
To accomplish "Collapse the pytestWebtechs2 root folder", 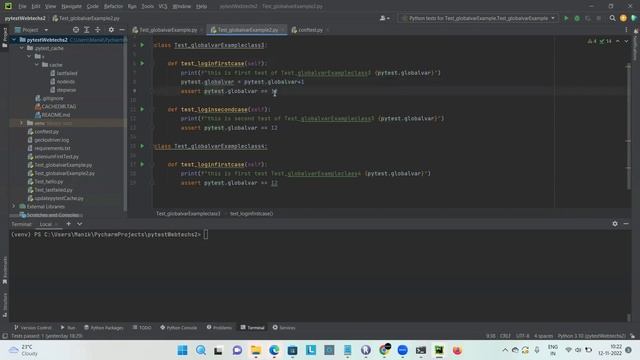I will point(15,40).
